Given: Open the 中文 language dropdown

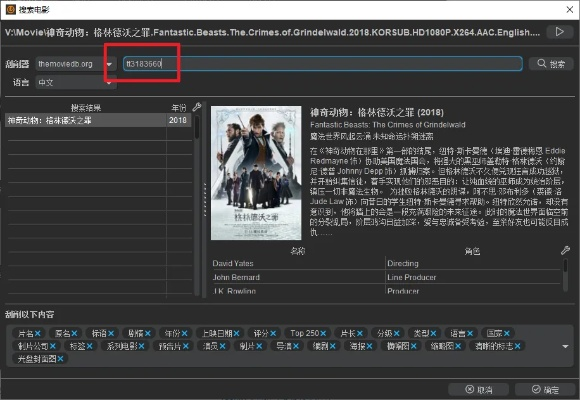Looking at the screenshot, I should (76, 82).
